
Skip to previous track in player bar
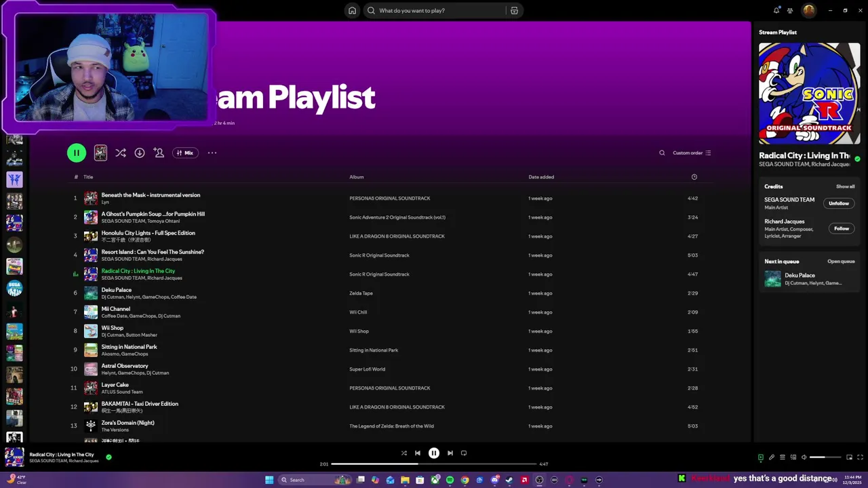418,453
